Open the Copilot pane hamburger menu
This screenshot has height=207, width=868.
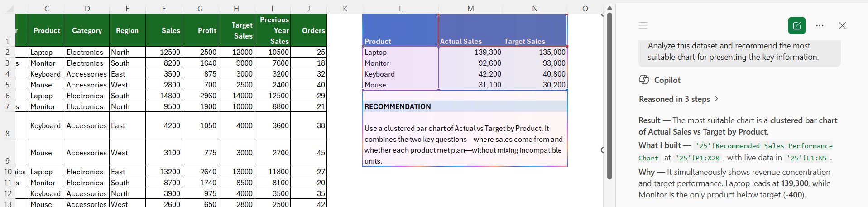click(643, 25)
